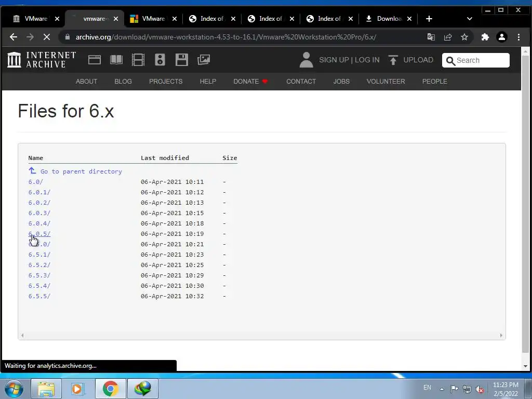Image resolution: width=532 pixels, height=399 pixels.
Task: Open the Texts book icon
Action: point(116,60)
